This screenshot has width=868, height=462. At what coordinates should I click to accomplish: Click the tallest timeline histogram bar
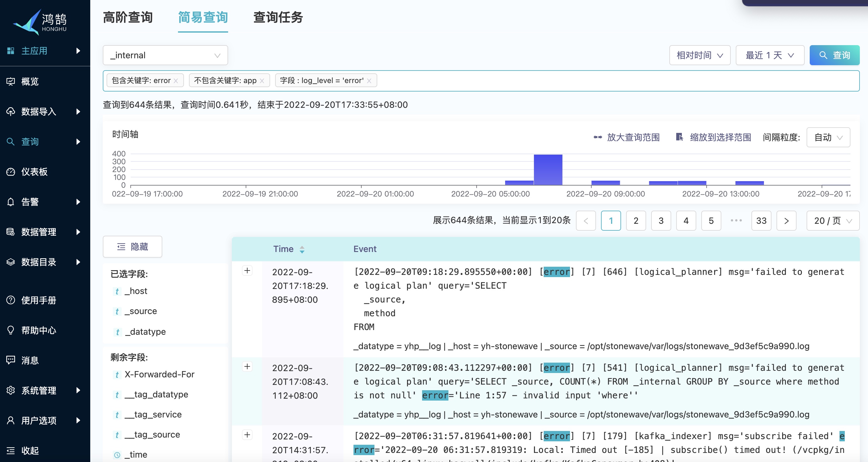pos(548,170)
